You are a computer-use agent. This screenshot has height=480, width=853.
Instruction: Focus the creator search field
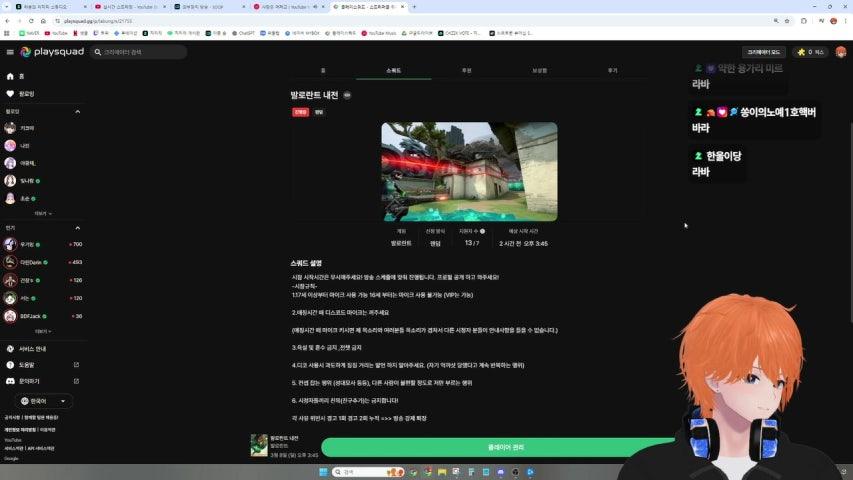tap(139, 52)
